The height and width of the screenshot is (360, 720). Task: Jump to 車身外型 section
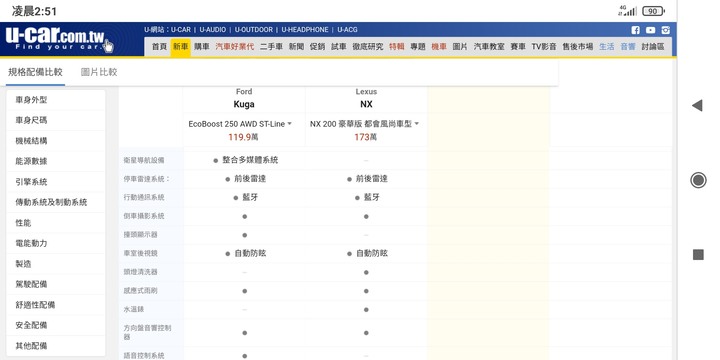56,100
